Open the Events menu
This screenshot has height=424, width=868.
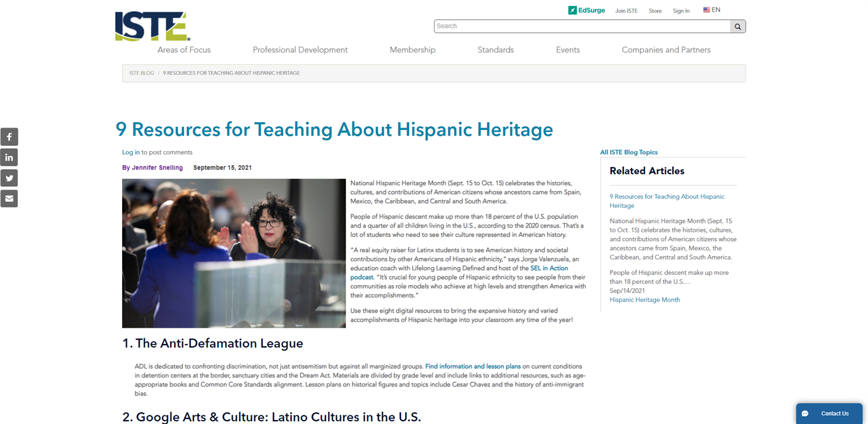[x=568, y=50]
